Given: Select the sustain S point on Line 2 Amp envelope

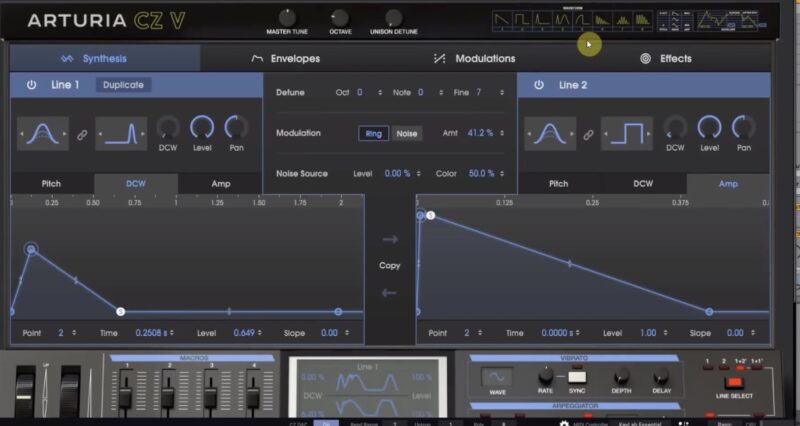Looking at the screenshot, I should click(x=431, y=215).
